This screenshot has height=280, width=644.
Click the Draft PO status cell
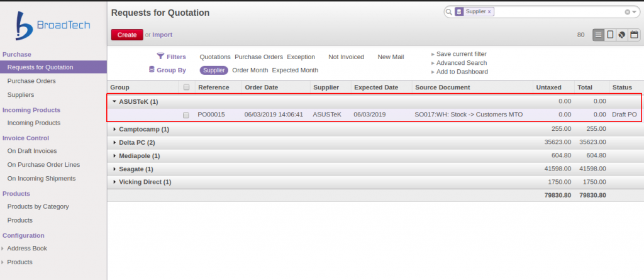click(625, 115)
